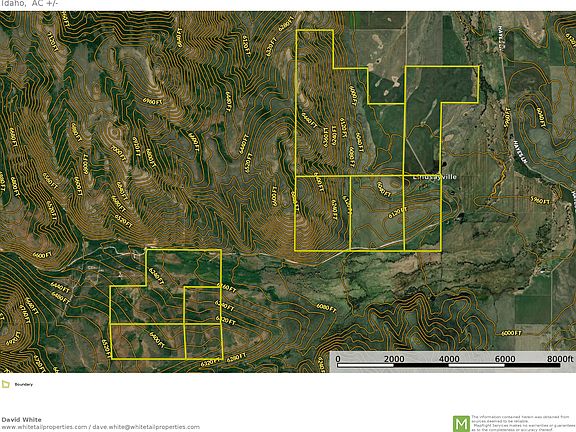Click the 6080 FT contour label
Image resolution: width=576 pixels, height=432 pixels.
[326, 307]
